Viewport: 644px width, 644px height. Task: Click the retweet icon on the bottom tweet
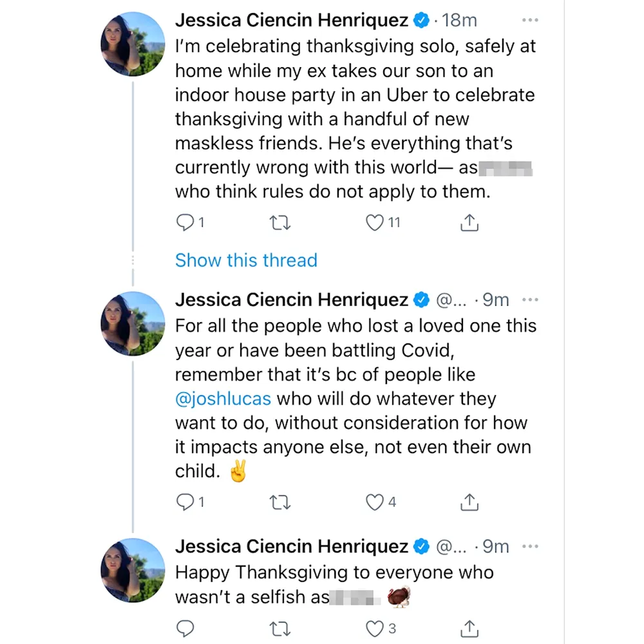click(x=280, y=629)
